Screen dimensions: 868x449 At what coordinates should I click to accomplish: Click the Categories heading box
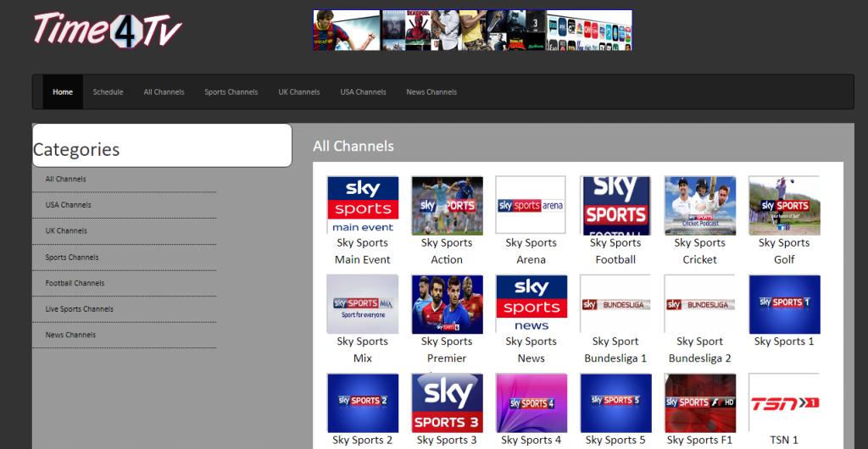[162, 146]
